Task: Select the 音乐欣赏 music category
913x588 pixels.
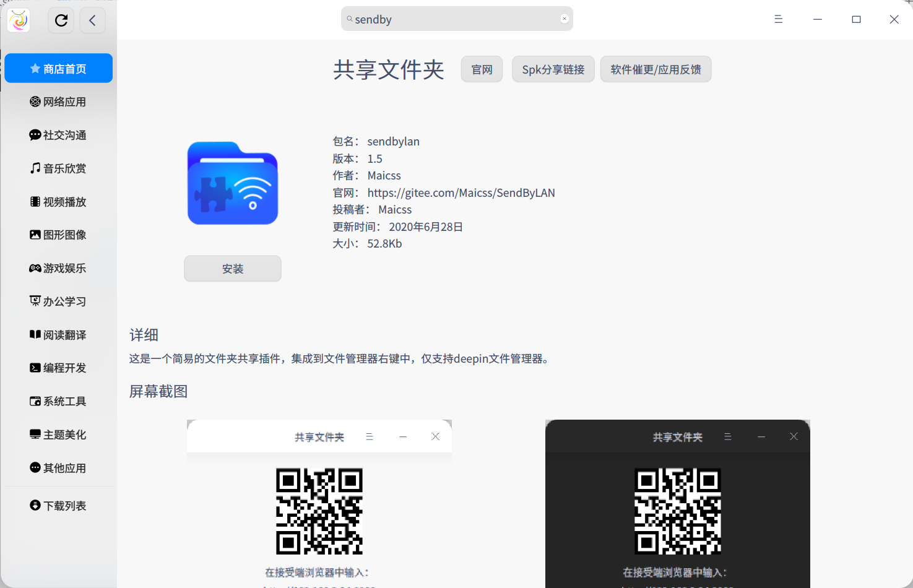Action: (x=58, y=168)
